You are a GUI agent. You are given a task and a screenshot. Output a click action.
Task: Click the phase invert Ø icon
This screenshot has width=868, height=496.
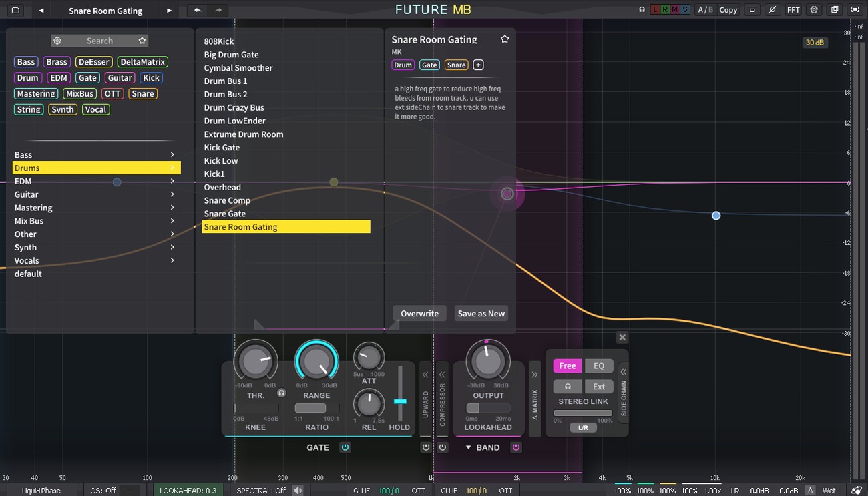[x=773, y=9]
